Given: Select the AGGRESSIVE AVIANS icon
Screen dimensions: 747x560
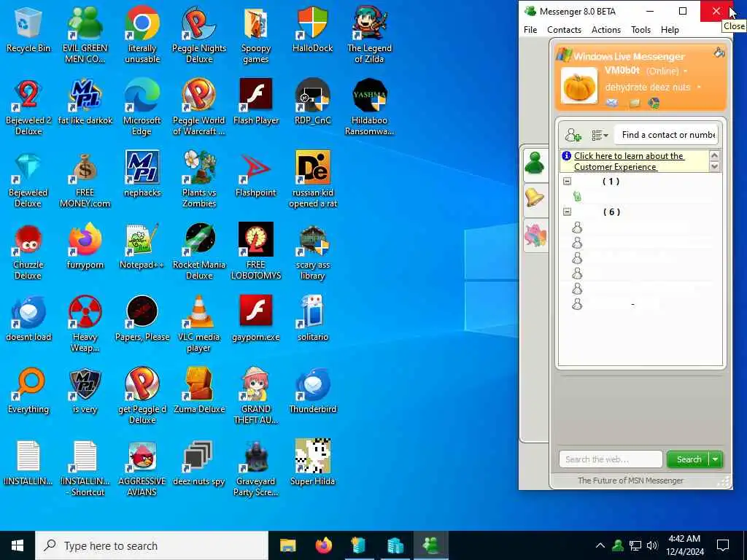Looking at the screenshot, I should click(x=142, y=469).
